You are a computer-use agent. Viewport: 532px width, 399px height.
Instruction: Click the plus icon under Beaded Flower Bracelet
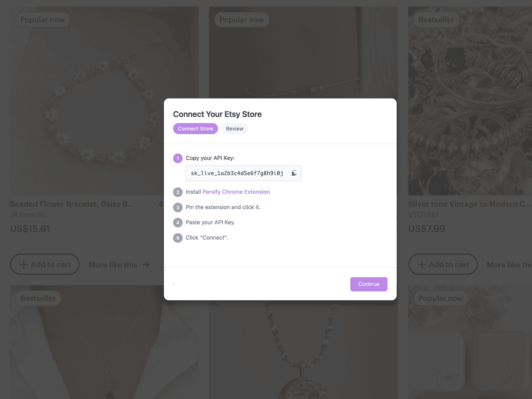(x=24, y=265)
